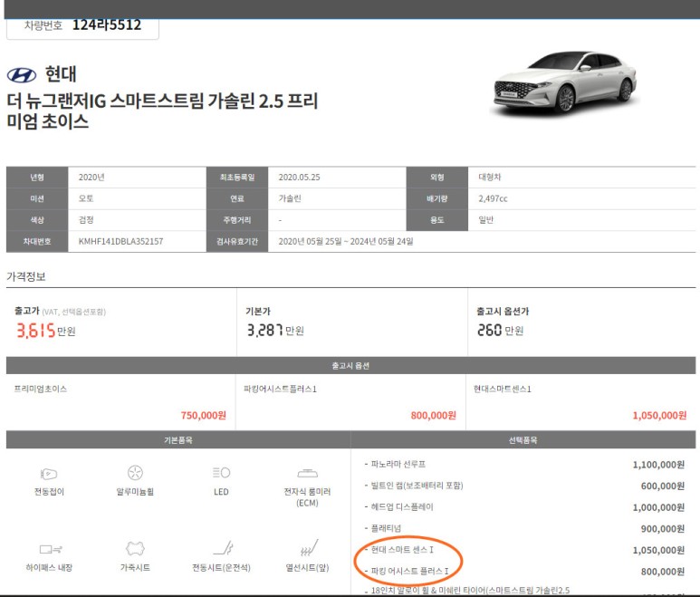Click the transmission value 오토
The width and height of the screenshot is (700, 597).
[86, 198]
